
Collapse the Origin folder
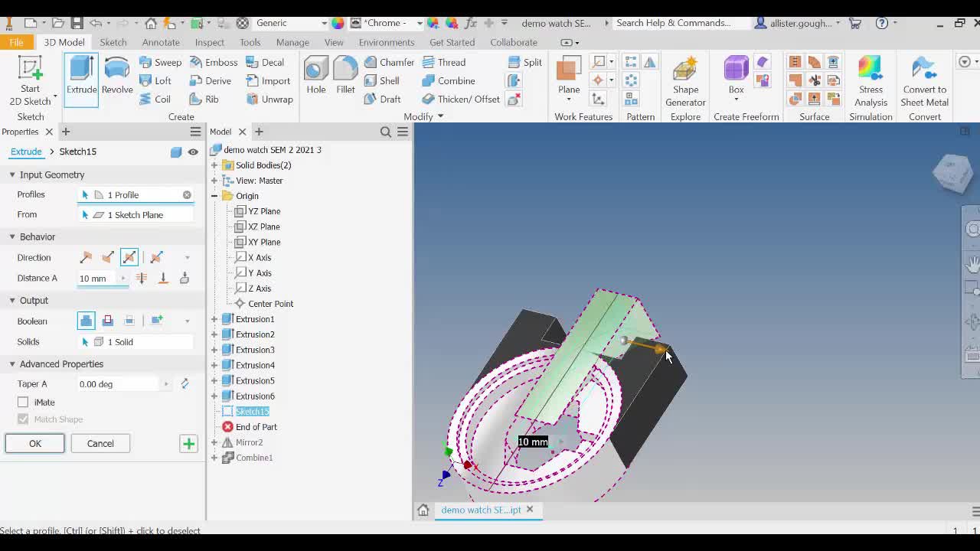pos(214,196)
